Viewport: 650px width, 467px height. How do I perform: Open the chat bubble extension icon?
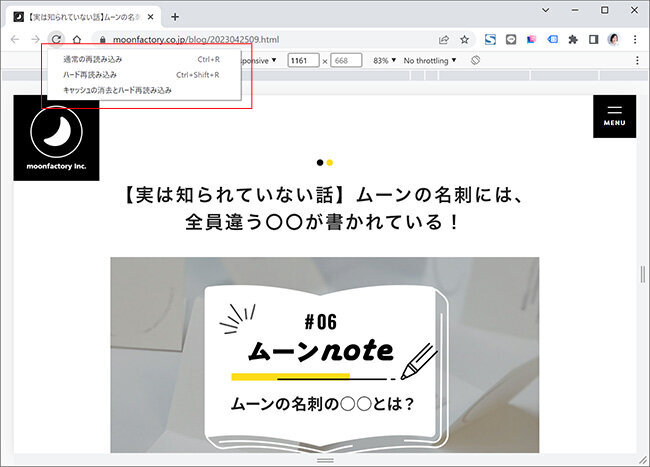tap(511, 39)
